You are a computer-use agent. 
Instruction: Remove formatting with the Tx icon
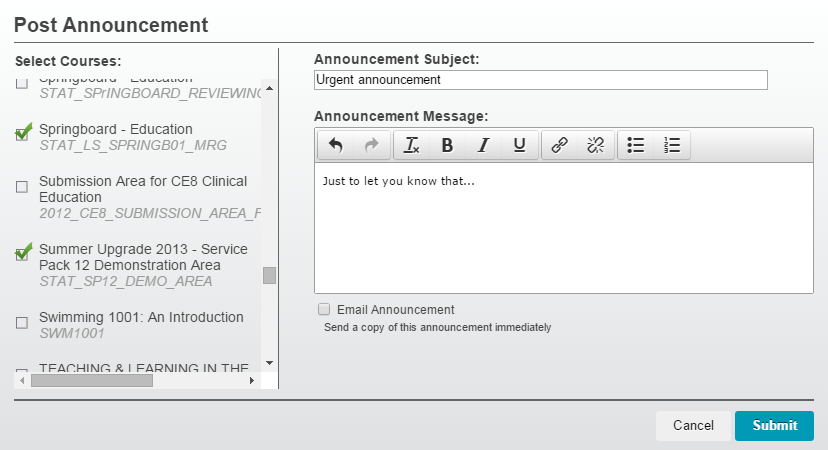pyautogui.click(x=411, y=145)
